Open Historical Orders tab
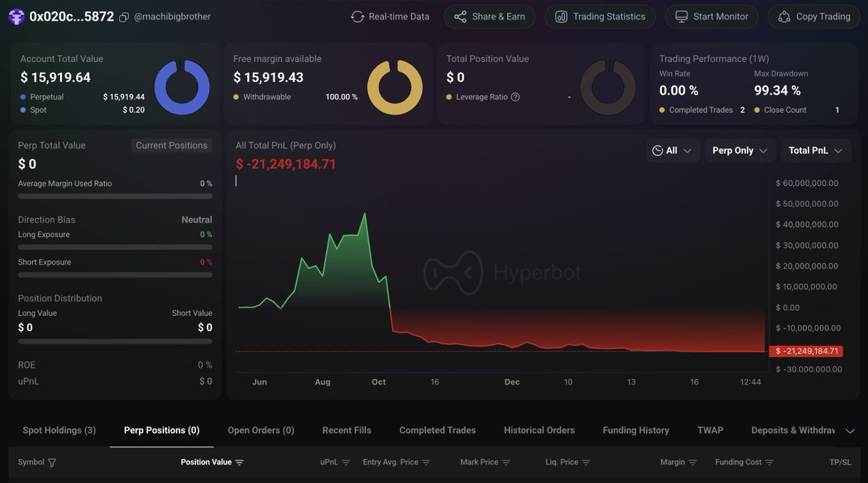The width and height of the screenshot is (868, 483). (540, 430)
